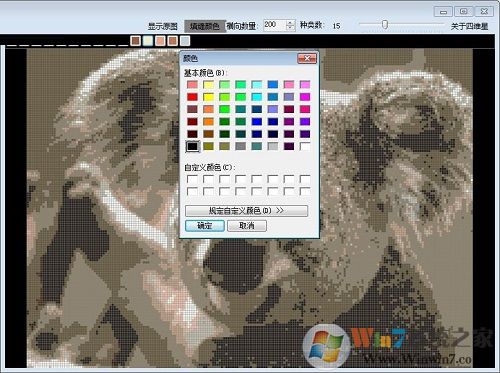Expand 规定自定义颜色 custom color panel

[246, 211]
